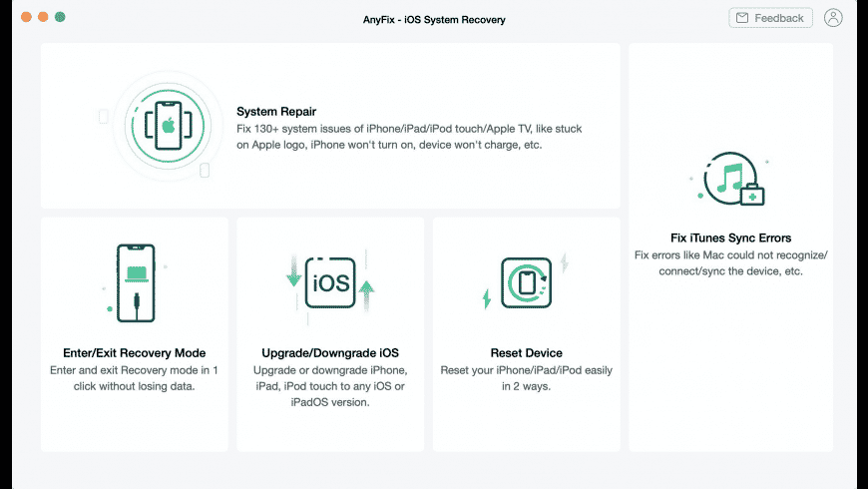Click the Feedback button
This screenshot has height=489, width=868.
(770, 18)
